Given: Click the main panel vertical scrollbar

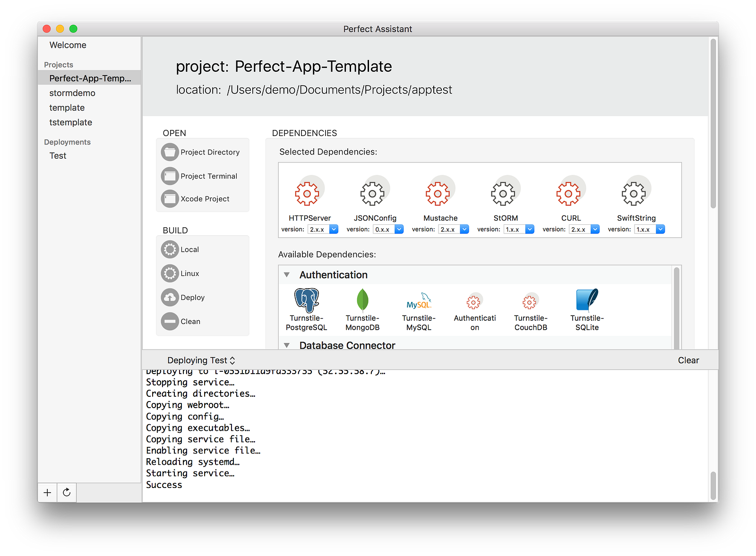Looking at the screenshot, I should click(x=713, y=123).
